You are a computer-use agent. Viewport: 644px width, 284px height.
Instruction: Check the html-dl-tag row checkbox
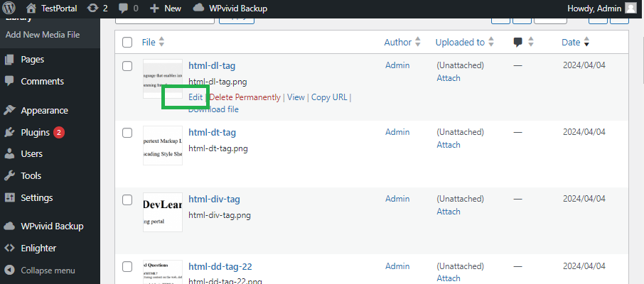click(x=127, y=66)
